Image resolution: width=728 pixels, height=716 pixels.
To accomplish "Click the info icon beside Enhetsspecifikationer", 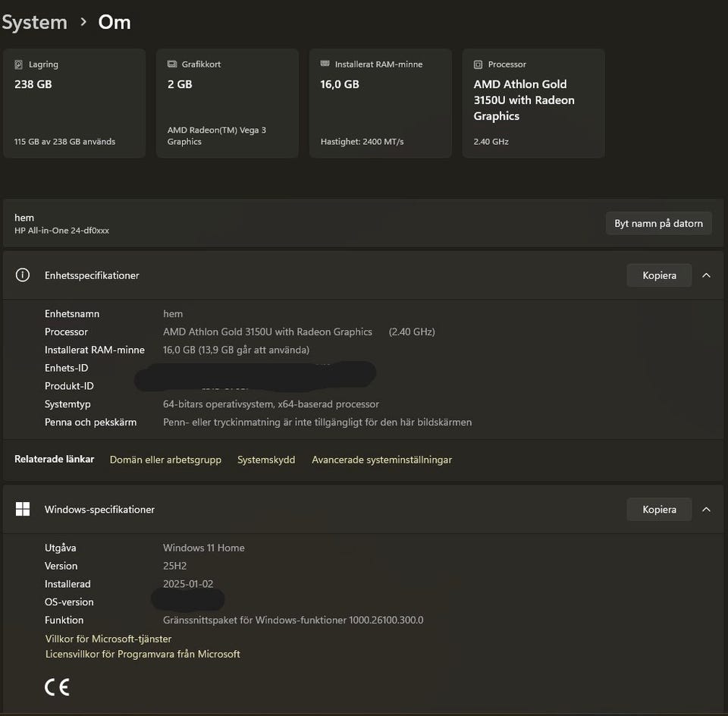I will (x=23, y=275).
